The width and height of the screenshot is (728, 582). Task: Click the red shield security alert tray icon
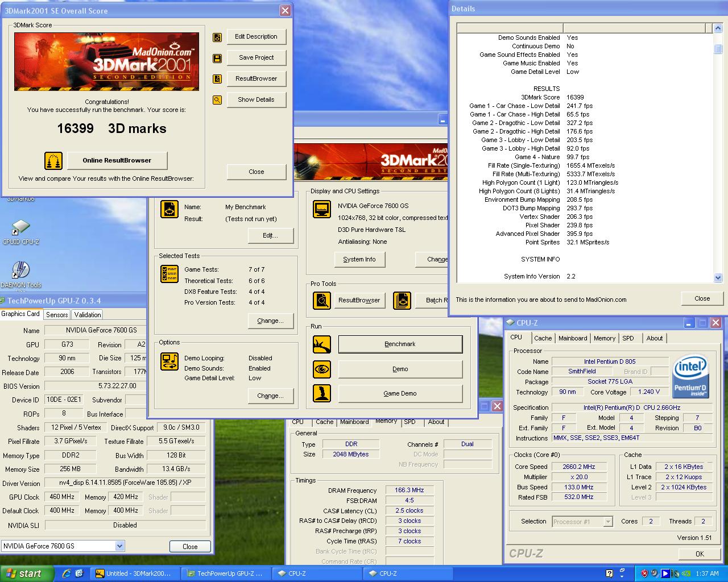(x=644, y=573)
